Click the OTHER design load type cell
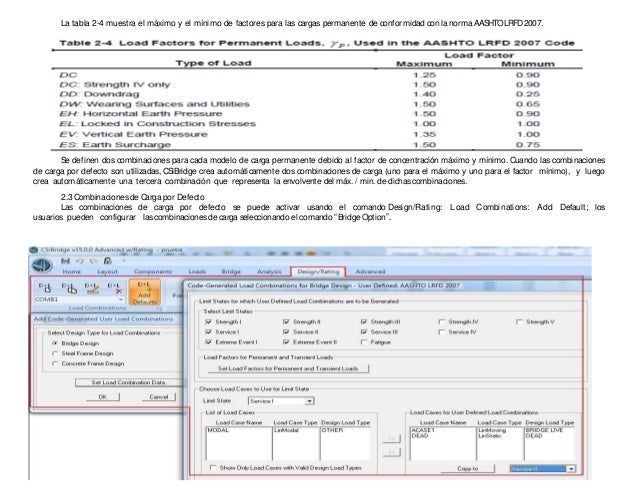638x493 pixels. [x=332, y=430]
